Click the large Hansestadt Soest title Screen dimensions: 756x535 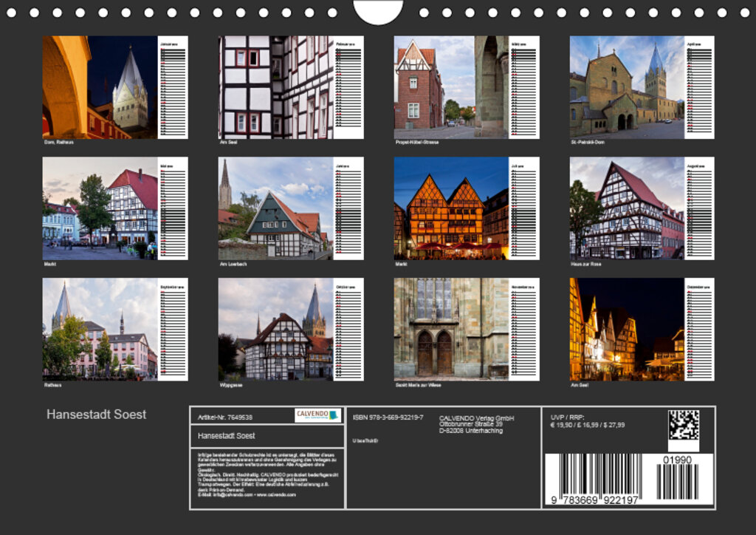pyautogui.click(x=97, y=415)
